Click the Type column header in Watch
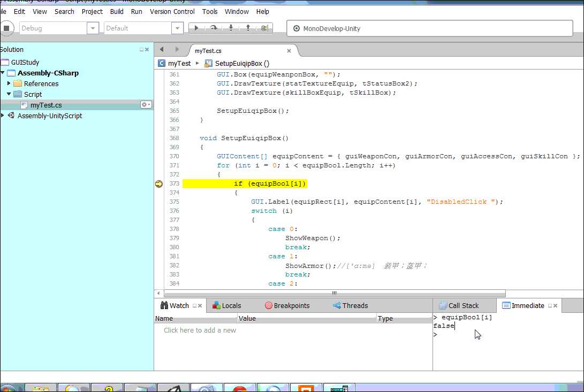The image size is (584, 392). pos(405,319)
